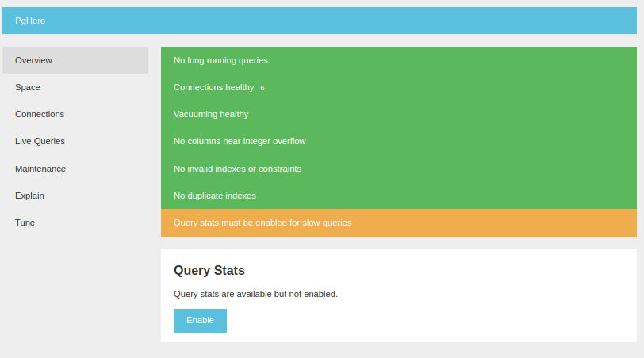The height and width of the screenshot is (358, 644).
Task: Click empty area of blue header bar
Action: click(x=357, y=21)
